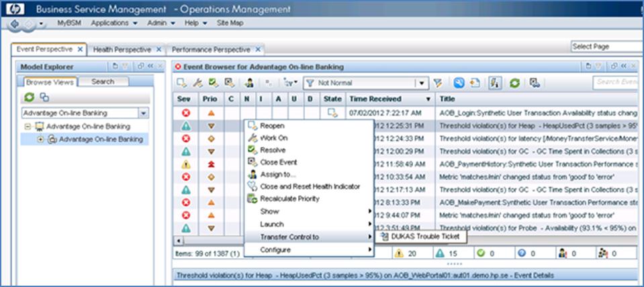Screen dimensions: 644x287
Task: Click the critical severity icon of the AOB_Login event
Action: click(x=186, y=113)
